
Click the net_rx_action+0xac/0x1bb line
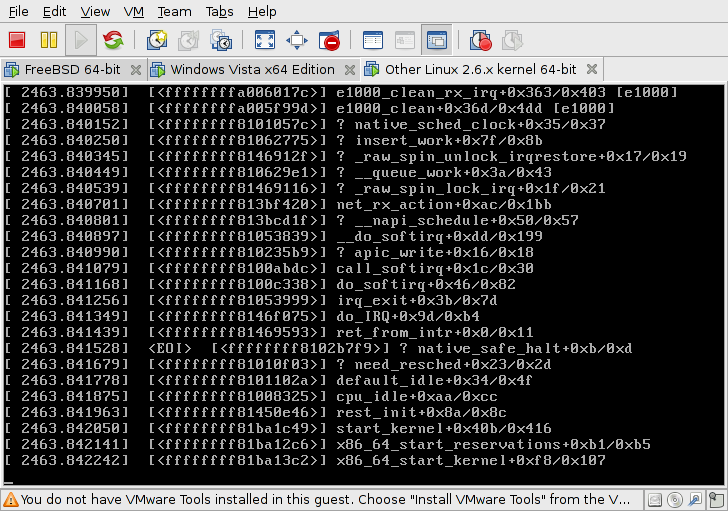tap(278, 204)
